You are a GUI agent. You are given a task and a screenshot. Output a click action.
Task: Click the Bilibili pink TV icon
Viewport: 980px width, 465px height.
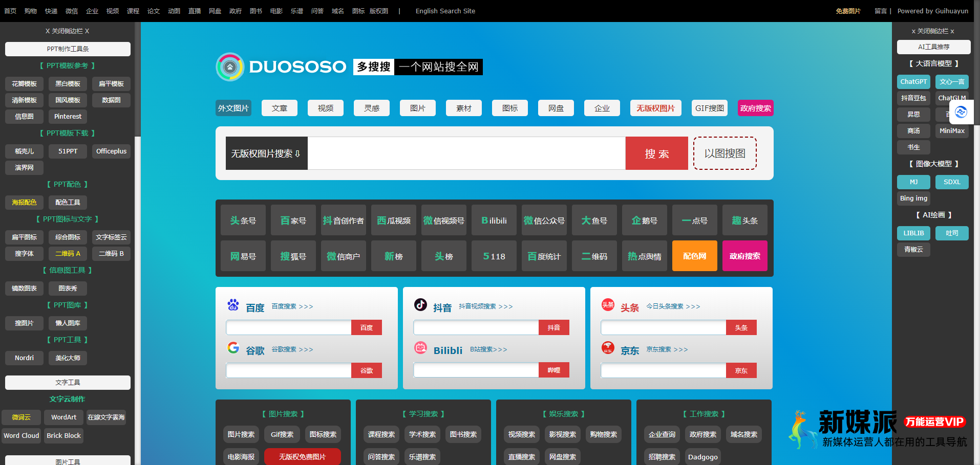[x=420, y=348]
